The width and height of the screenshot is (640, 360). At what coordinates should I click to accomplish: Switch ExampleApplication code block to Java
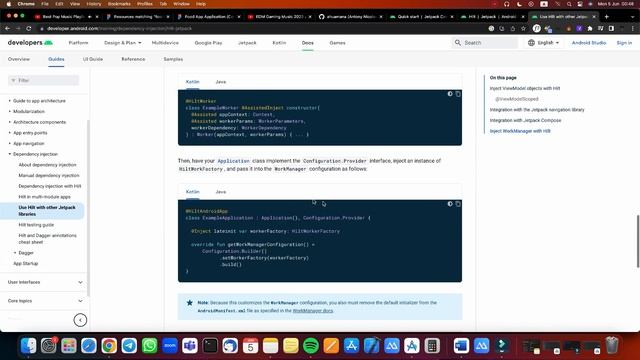pos(220,192)
